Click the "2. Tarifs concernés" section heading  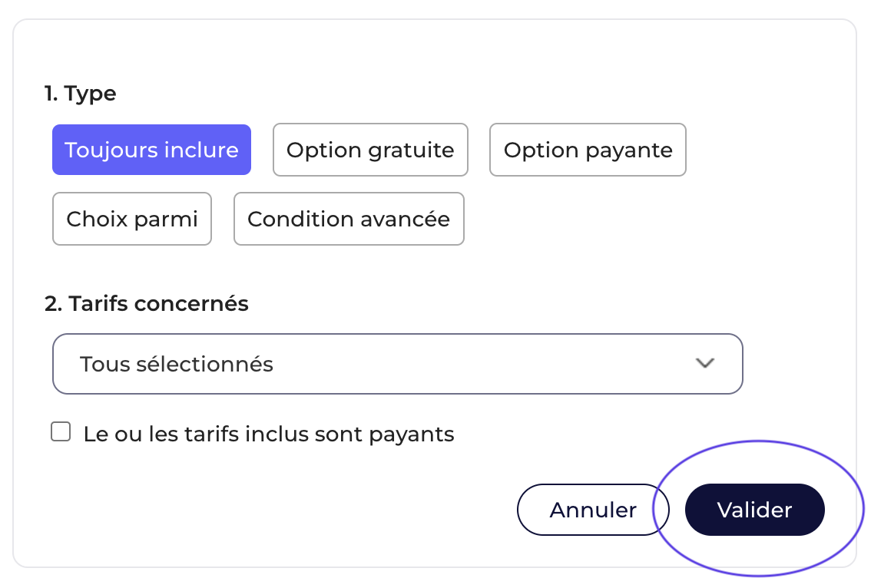click(x=147, y=304)
